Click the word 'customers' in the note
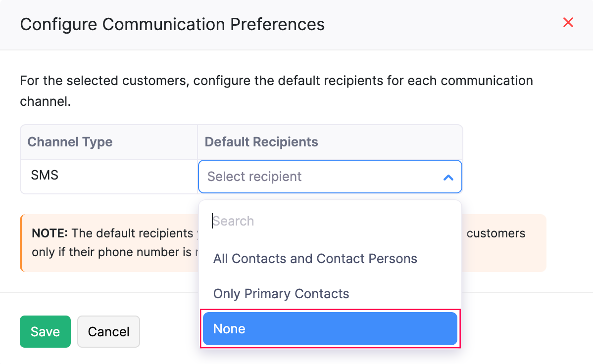 495,233
